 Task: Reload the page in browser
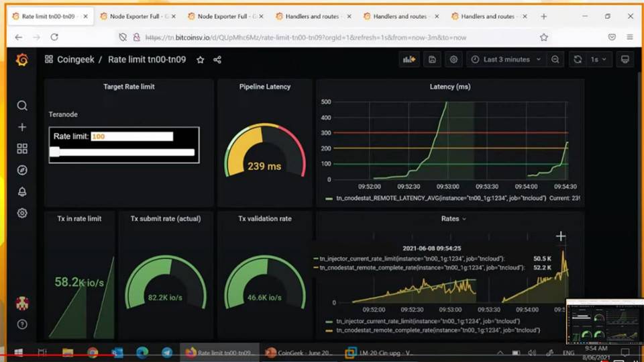click(x=54, y=37)
